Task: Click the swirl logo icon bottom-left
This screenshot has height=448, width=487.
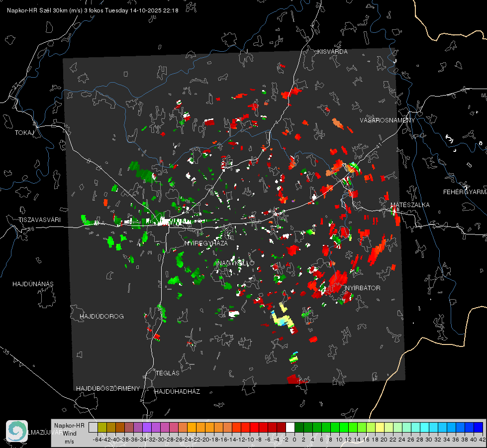Action: point(16,431)
